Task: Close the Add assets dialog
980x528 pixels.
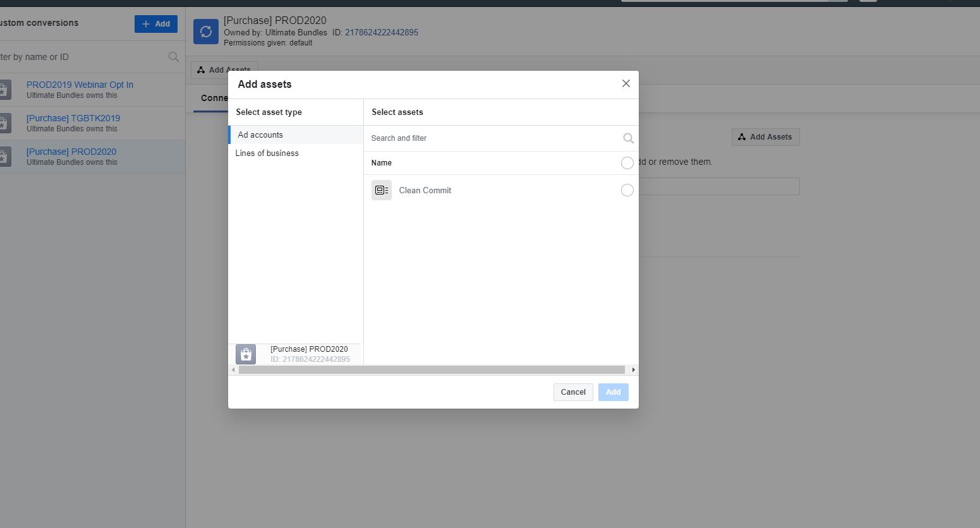Action: (626, 83)
